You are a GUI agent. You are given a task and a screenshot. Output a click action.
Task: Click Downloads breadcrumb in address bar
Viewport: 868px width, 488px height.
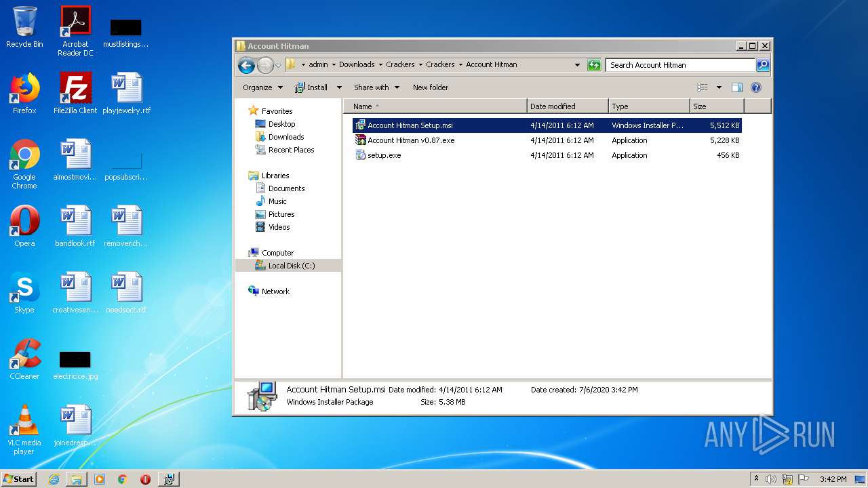click(x=357, y=65)
